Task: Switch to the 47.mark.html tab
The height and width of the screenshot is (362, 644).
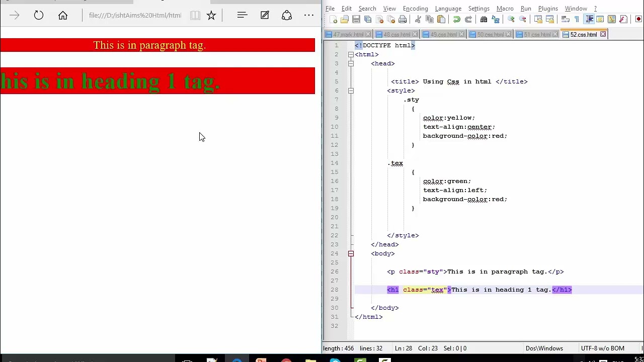Action: coord(348,35)
